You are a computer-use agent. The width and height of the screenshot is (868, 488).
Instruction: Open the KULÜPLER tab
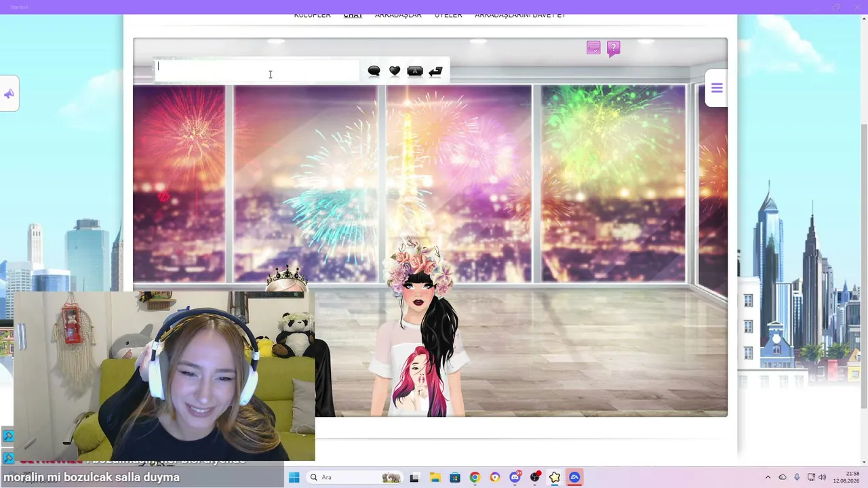(312, 15)
